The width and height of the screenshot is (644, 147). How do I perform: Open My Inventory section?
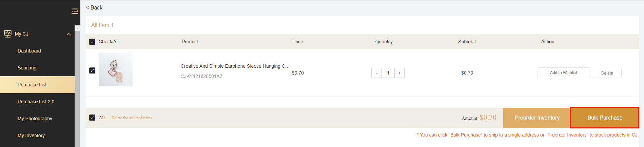click(31, 135)
